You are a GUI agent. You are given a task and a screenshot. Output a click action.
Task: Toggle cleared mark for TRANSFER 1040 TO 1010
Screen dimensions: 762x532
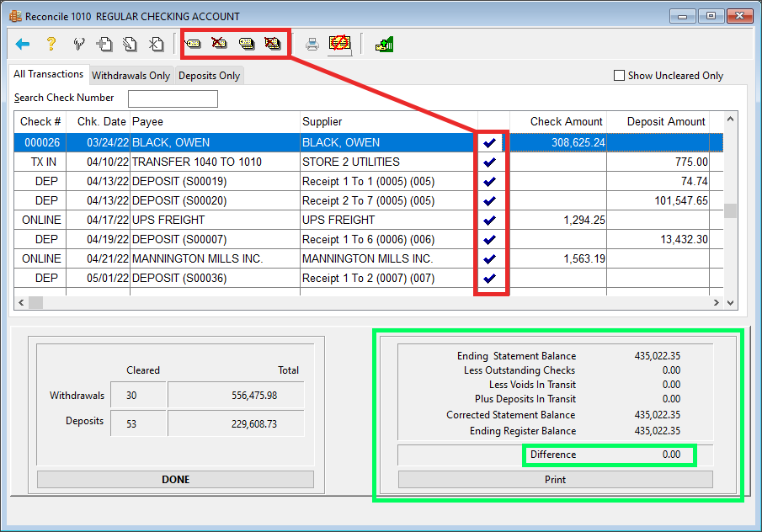[x=489, y=162]
